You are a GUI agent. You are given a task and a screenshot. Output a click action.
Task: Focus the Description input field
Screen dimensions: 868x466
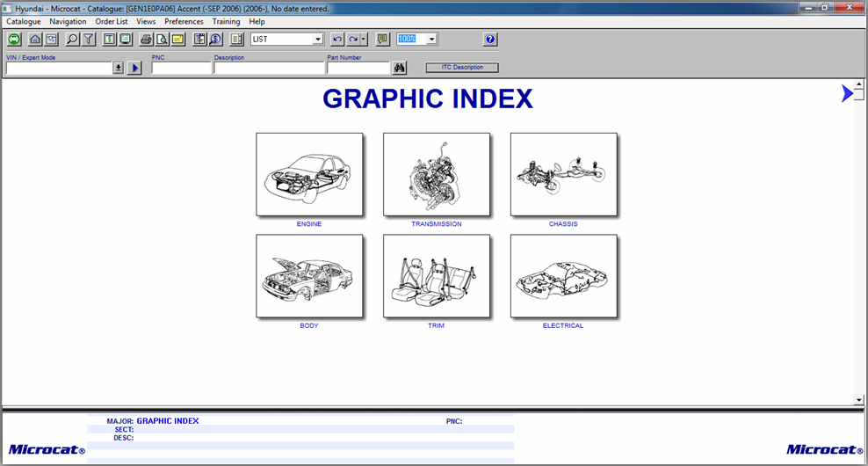click(x=269, y=69)
